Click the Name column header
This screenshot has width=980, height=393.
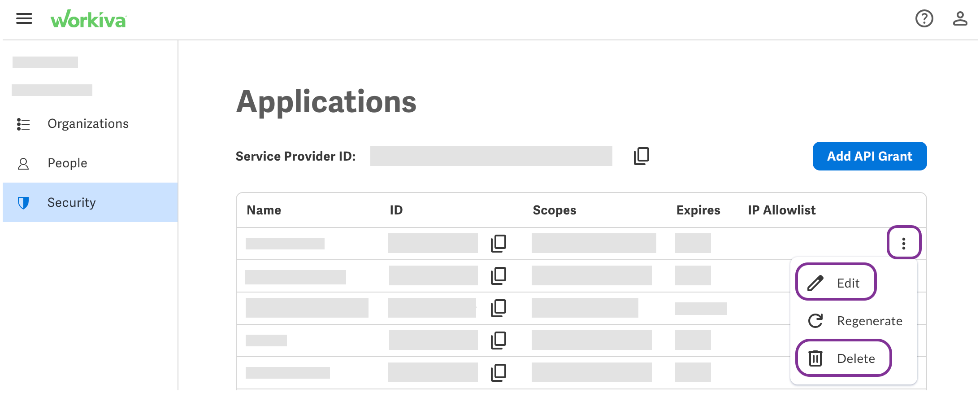pyautogui.click(x=264, y=210)
